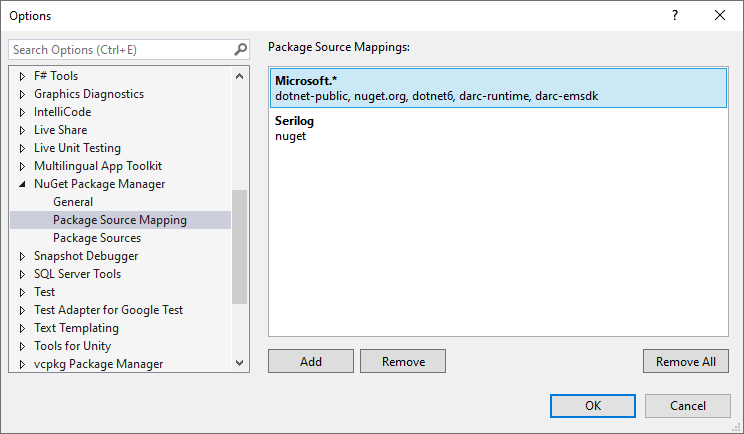Select Tools for Unity category

(x=73, y=346)
